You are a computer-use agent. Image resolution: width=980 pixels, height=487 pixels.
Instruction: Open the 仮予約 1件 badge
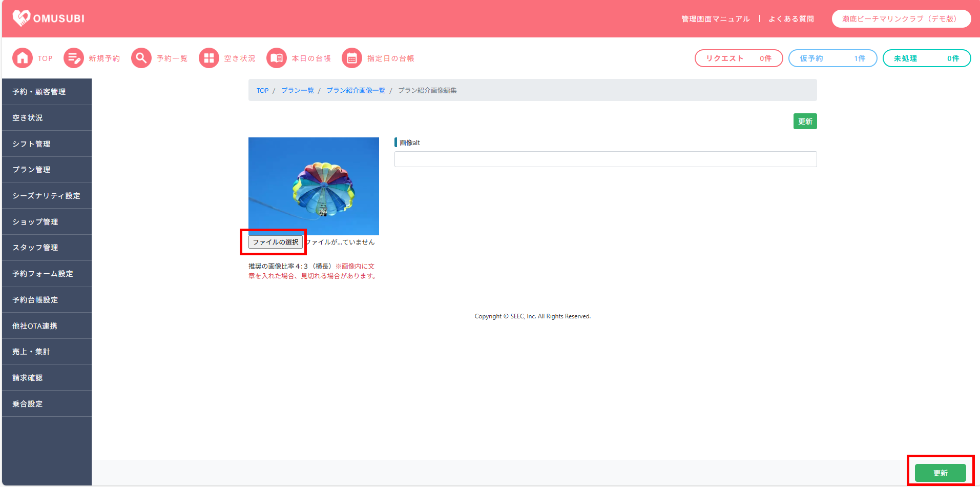tap(832, 58)
